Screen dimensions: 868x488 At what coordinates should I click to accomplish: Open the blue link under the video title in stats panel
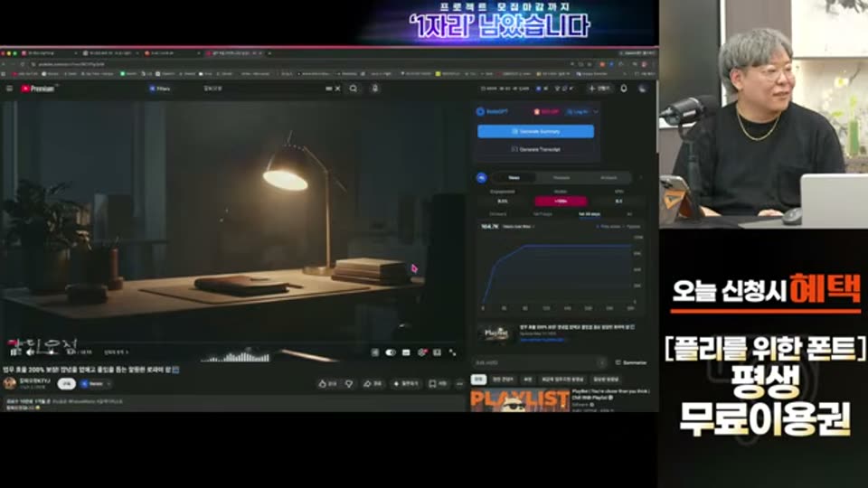tap(542, 340)
